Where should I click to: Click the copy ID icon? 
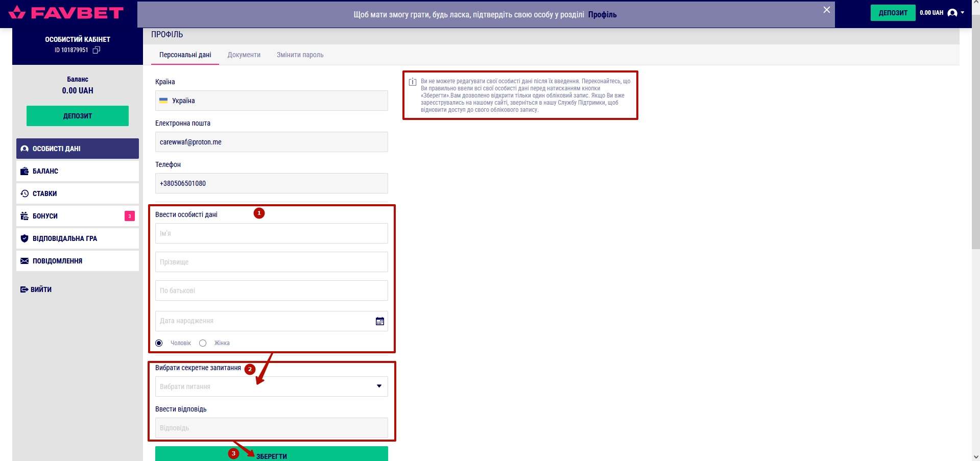tap(96, 50)
